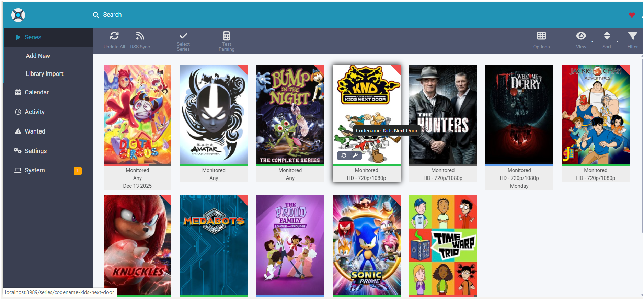Open the Test Parsing tool
Image resolution: width=644 pixels, height=300 pixels.
pos(227,42)
